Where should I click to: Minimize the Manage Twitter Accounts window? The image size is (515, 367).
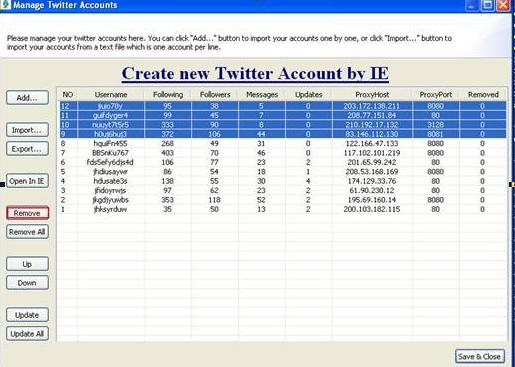(472, 5)
